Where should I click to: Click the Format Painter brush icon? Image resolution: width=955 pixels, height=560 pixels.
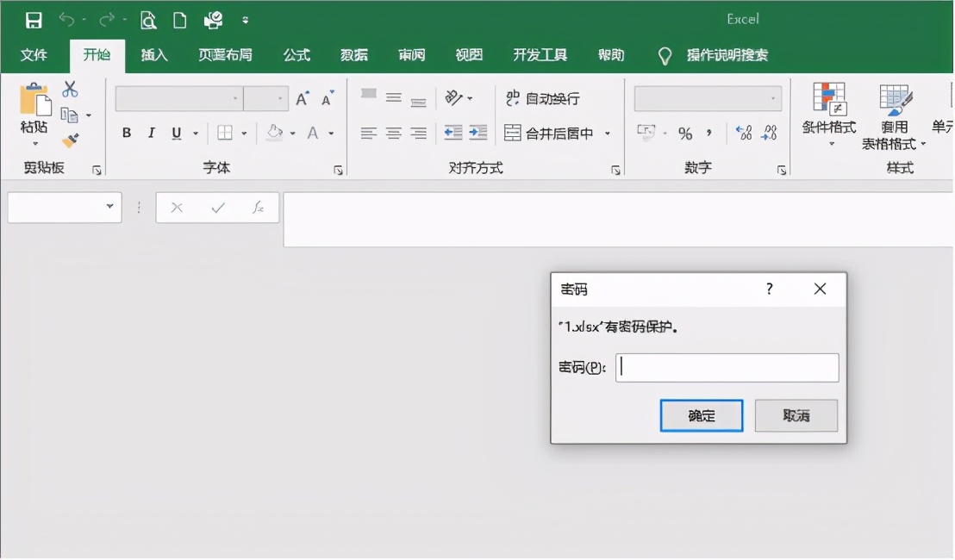coord(70,140)
